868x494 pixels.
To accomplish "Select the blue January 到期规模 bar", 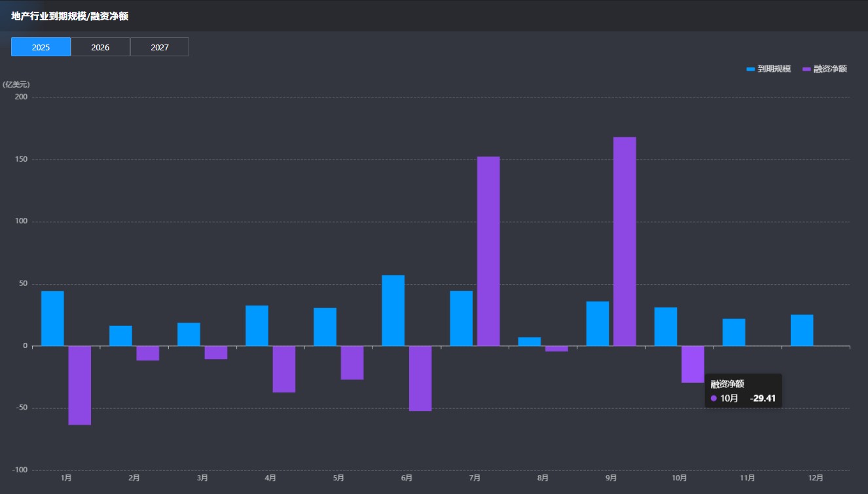I will (x=52, y=318).
